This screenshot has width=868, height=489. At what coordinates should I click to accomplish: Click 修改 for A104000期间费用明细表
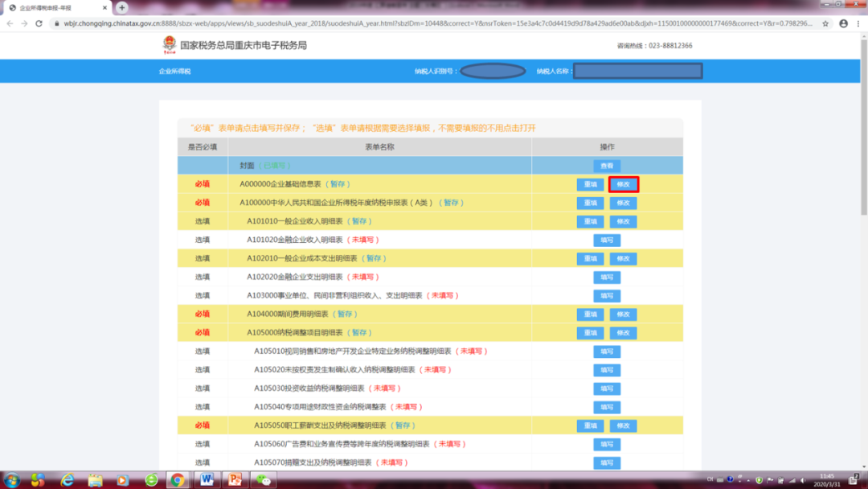tap(624, 314)
